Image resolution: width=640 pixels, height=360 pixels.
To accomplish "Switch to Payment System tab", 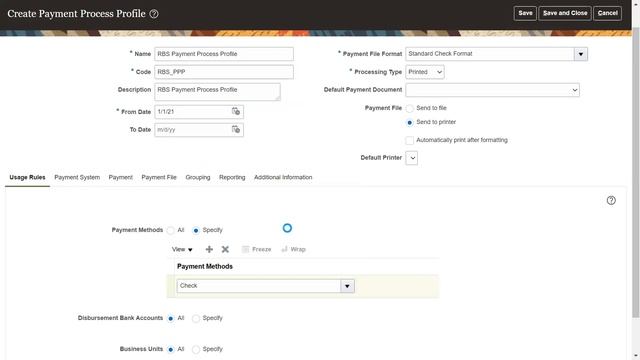I will coord(77,177).
